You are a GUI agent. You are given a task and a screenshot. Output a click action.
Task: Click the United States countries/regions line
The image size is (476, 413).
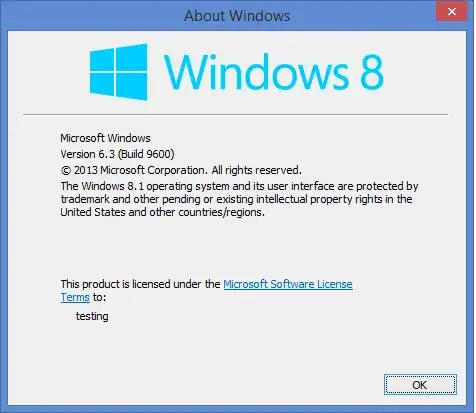click(x=163, y=212)
